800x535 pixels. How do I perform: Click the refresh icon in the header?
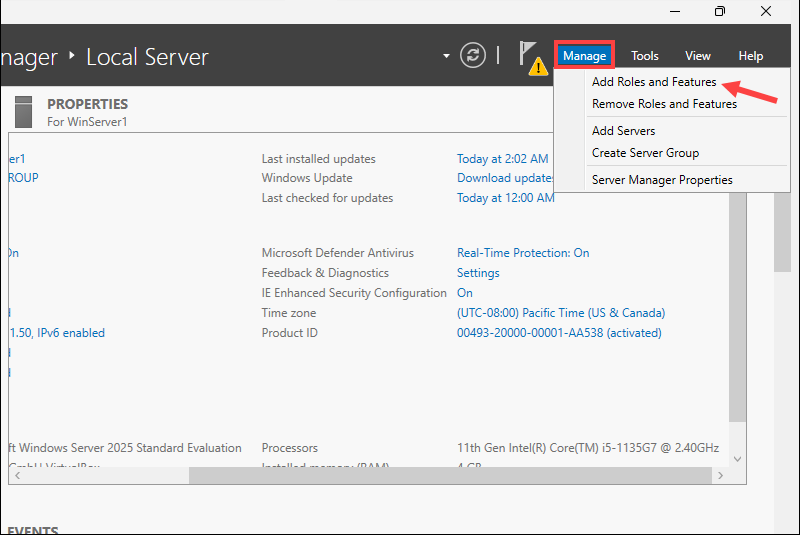click(x=473, y=56)
